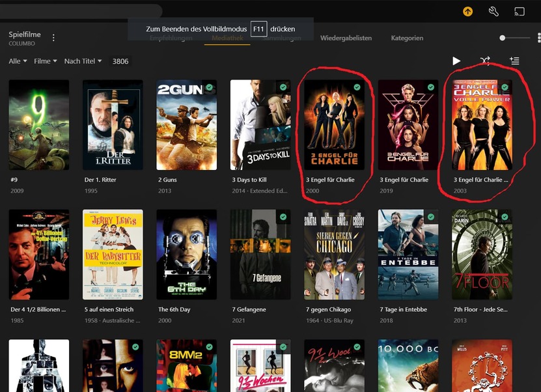Open Der 1. Ritter movie poster
Viewport: 541px width, 392px height.
(113, 125)
